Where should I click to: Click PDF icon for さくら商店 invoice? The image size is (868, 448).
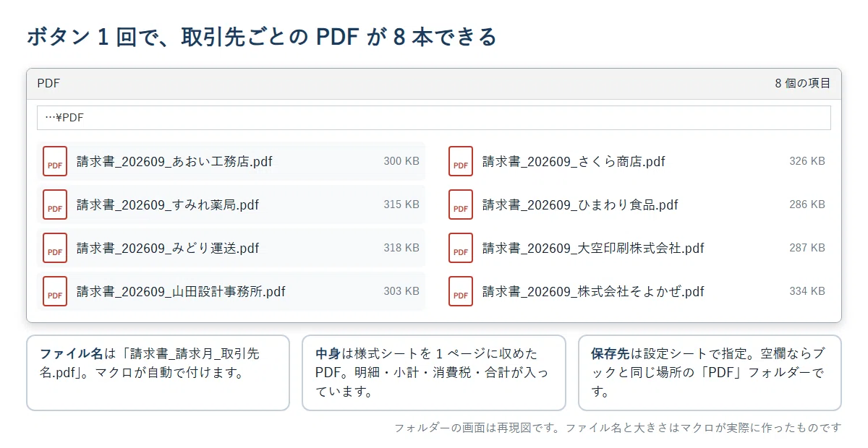point(461,161)
